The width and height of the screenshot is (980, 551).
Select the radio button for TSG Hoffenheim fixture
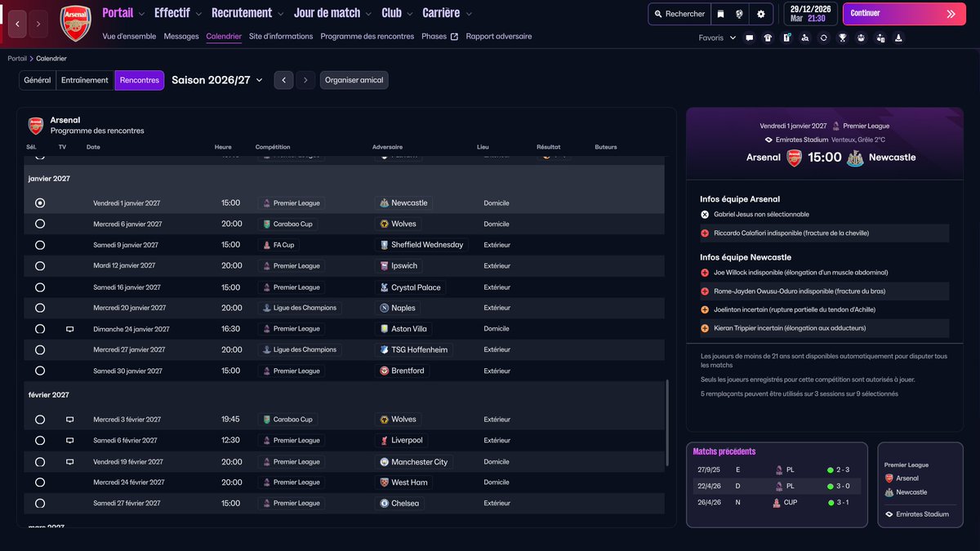coord(40,349)
